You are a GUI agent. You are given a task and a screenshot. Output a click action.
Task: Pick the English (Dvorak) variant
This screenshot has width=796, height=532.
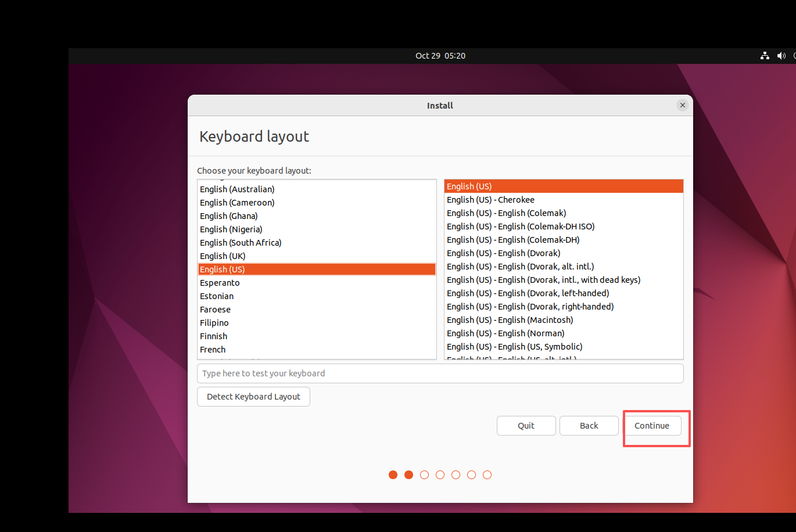(x=564, y=253)
